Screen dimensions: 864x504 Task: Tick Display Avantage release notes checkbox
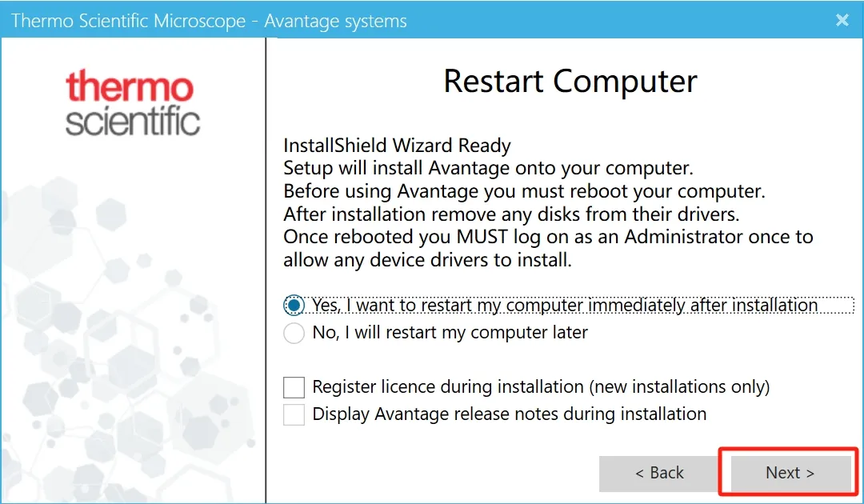pyautogui.click(x=294, y=414)
